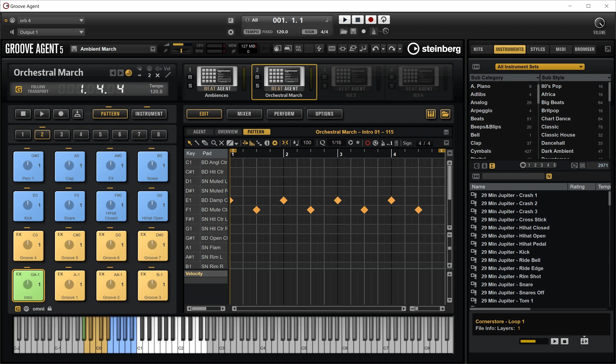This screenshot has height=364, width=616.
Task: Click the pattern editor record button
Action: point(368,143)
